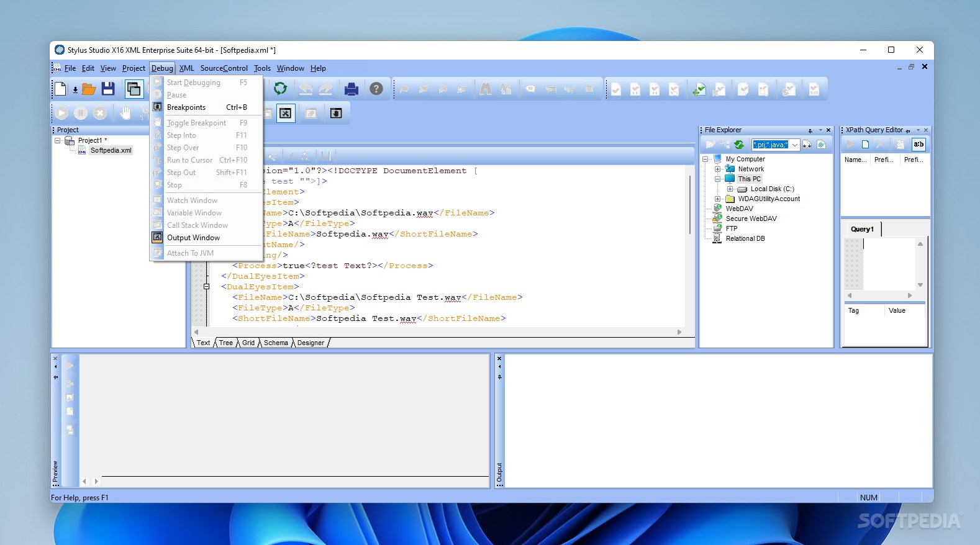980x545 pixels.
Task: Collapse the My Computer tree node
Action: [706, 159]
